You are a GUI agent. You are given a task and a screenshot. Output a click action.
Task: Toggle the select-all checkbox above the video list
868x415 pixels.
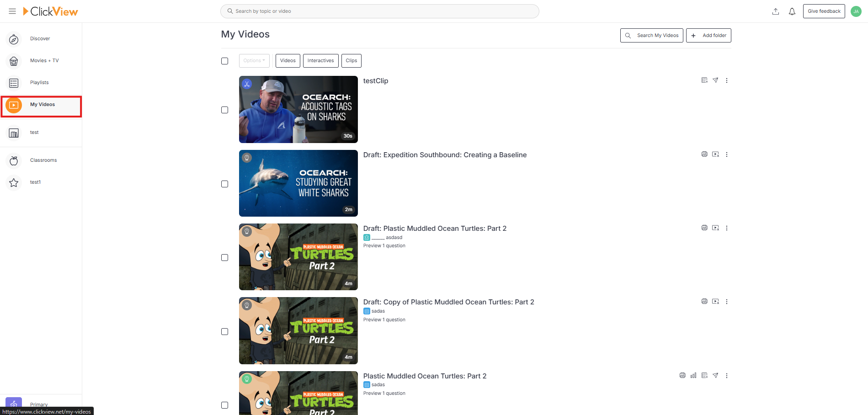coord(224,60)
